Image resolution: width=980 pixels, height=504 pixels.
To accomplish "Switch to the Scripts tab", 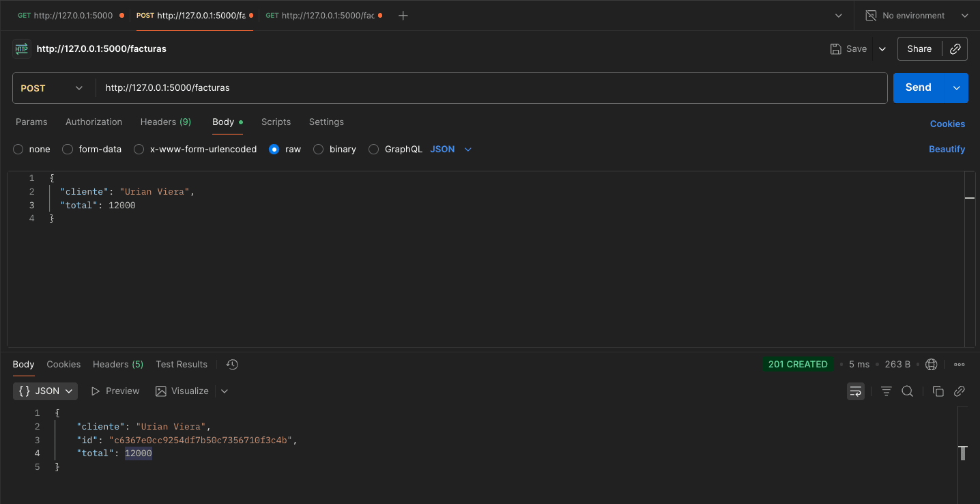I will (276, 122).
